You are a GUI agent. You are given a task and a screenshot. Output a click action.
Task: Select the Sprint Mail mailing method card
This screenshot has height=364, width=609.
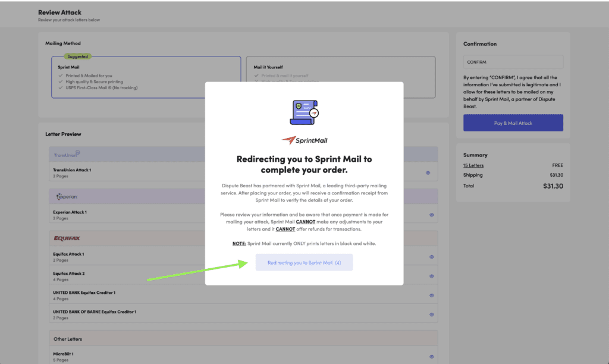(x=146, y=77)
